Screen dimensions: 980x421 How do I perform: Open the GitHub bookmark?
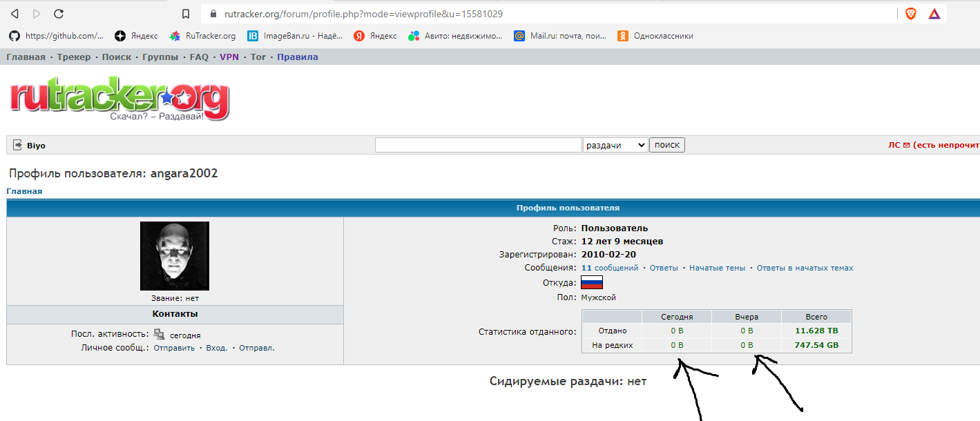click(56, 36)
